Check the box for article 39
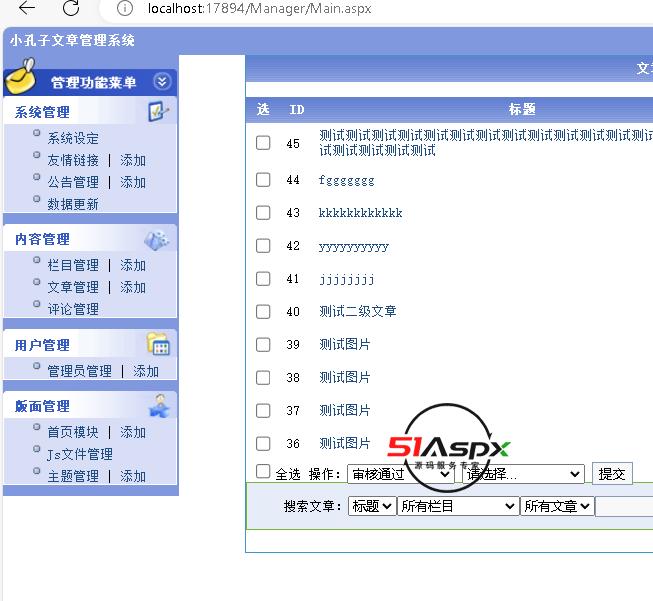653x601 pixels. click(263, 345)
